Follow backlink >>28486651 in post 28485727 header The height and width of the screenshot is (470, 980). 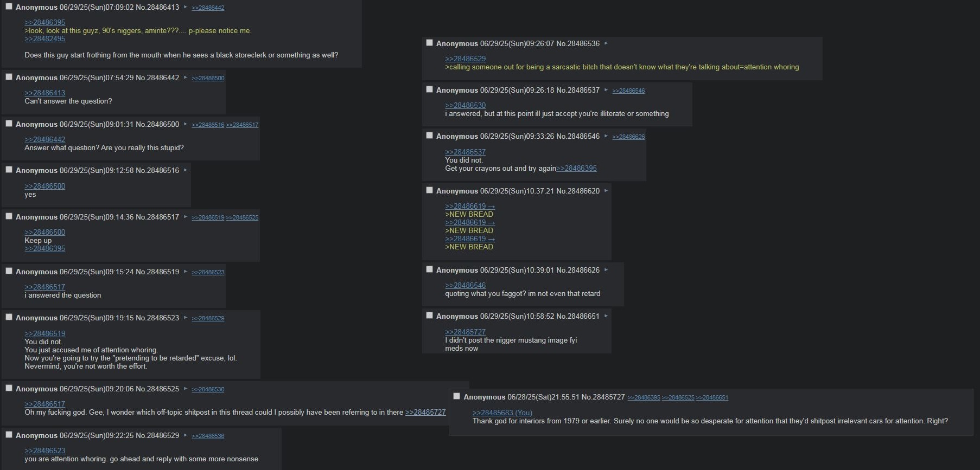[712, 397]
